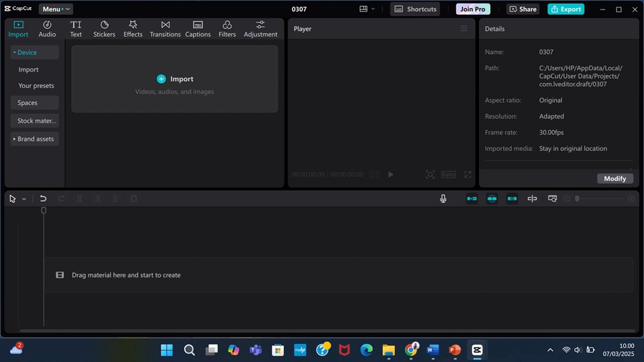
Task: Open the player hamburger menu
Action: click(x=464, y=29)
